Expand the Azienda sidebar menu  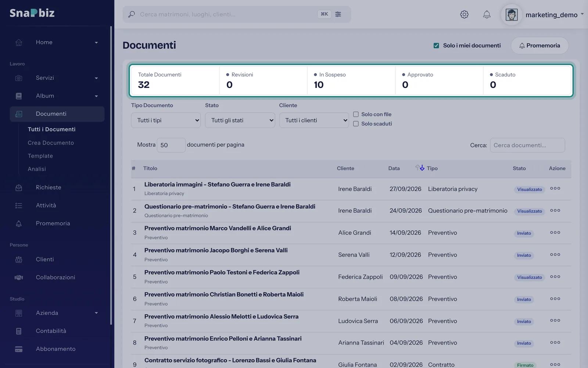pos(96,313)
